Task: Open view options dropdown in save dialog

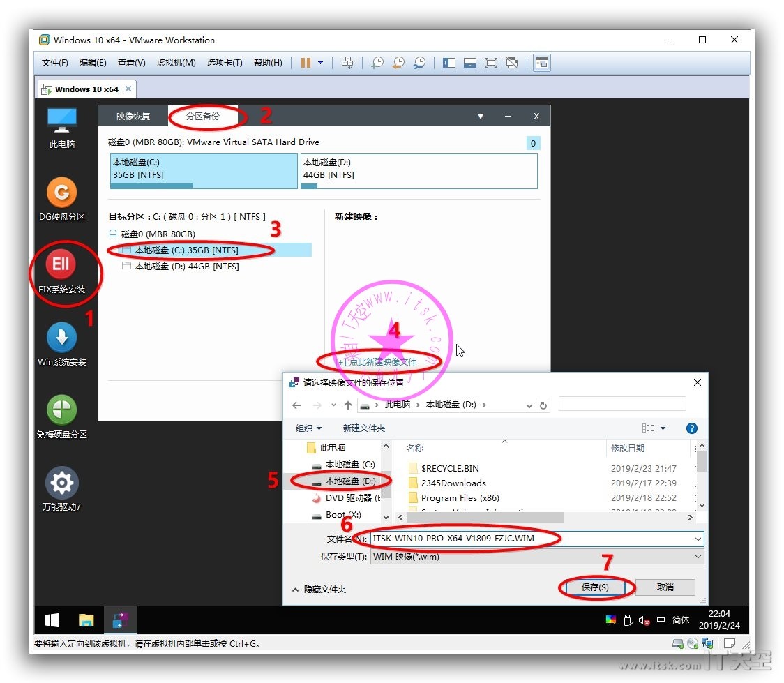Action: pos(663,428)
